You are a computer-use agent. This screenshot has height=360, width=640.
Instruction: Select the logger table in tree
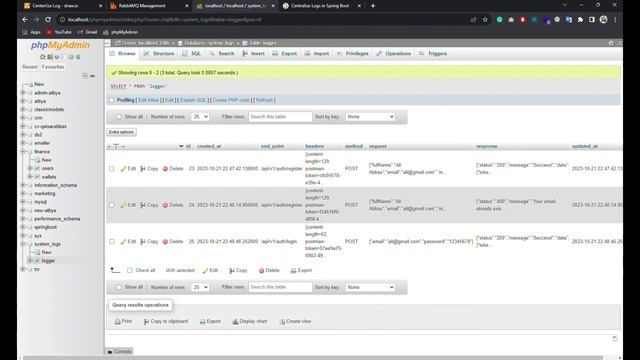[48, 260]
